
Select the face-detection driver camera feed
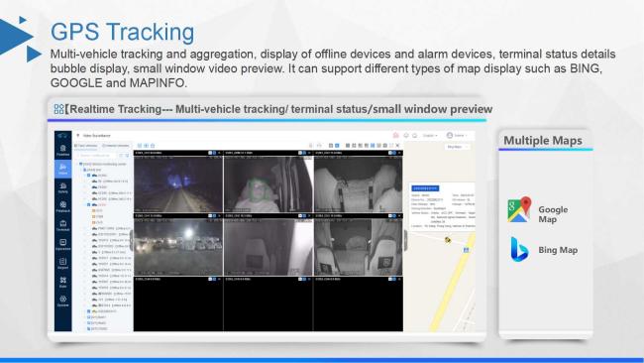click(268, 181)
